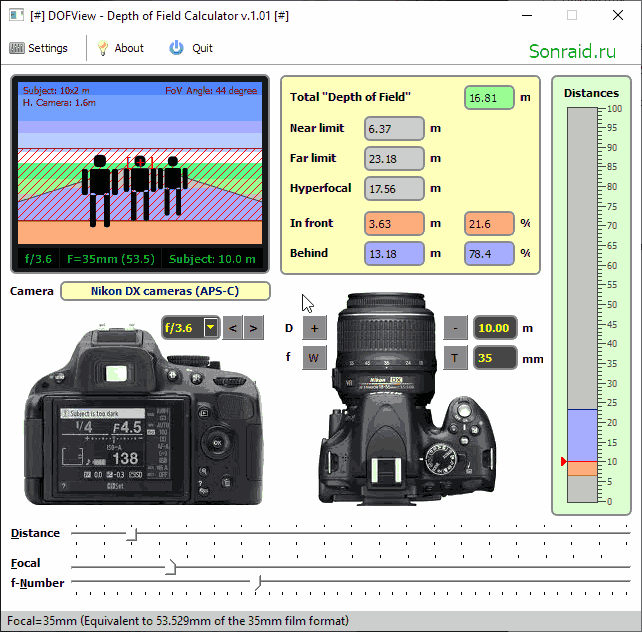The width and height of the screenshot is (642, 632).
Task: Click the 10.00 distance input field
Action: pyautogui.click(x=495, y=328)
